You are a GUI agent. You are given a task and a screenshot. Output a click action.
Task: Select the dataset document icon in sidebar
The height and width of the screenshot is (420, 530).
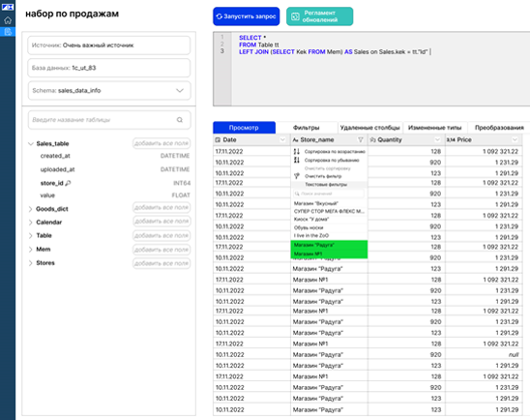pyautogui.click(x=8, y=32)
